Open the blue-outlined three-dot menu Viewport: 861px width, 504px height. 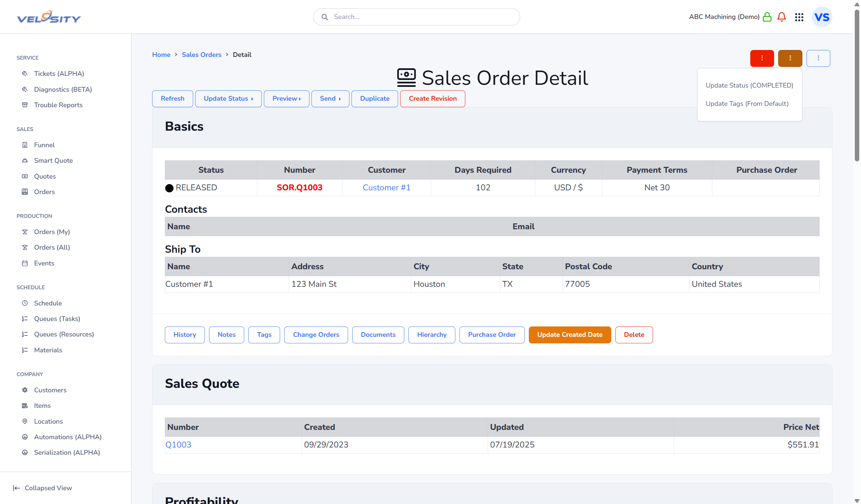(x=818, y=58)
